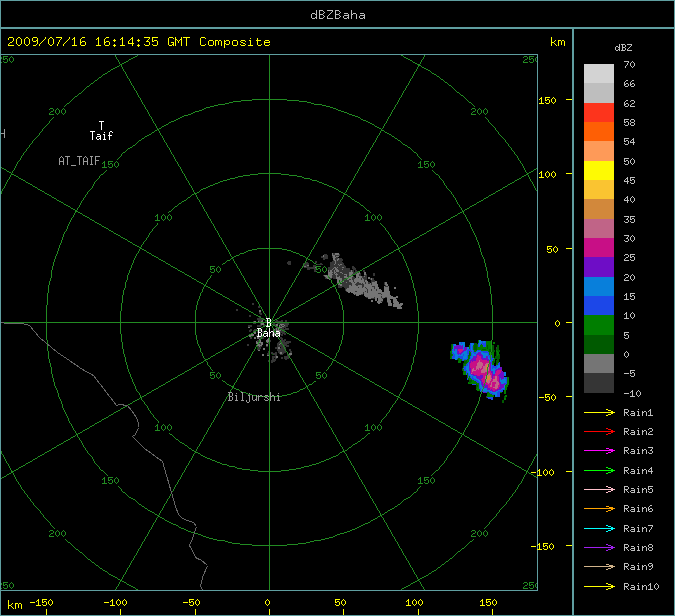Click the yellow 150 label on the right axis
Viewport: 675px width, 616px height.
547,100
